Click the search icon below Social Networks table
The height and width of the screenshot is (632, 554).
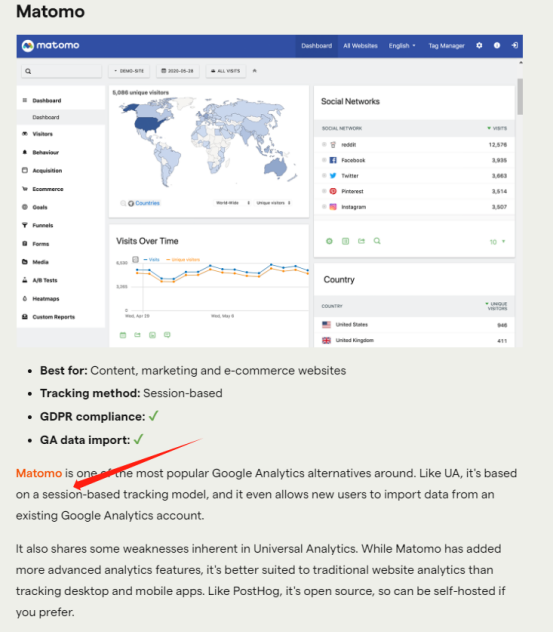point(377,241)
